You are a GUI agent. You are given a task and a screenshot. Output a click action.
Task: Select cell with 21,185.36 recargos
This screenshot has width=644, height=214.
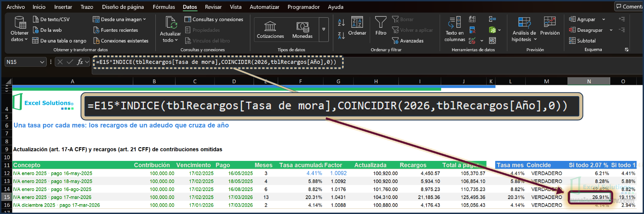click(x=420, y=197)
